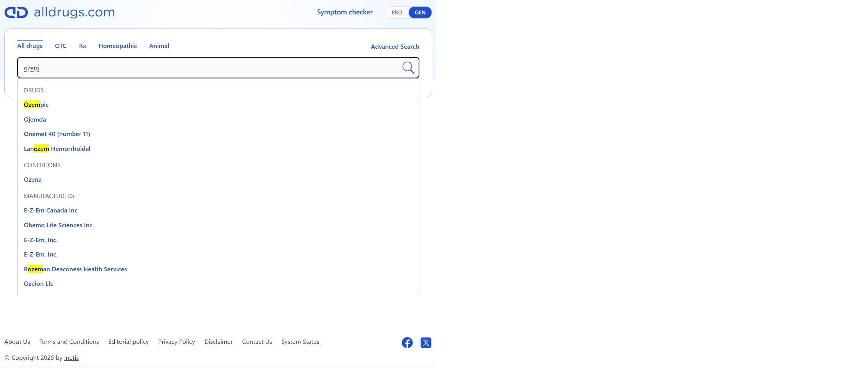Choose Ozempic from the suggestions
Screen dimensions: 868x368
coord(36,104)
